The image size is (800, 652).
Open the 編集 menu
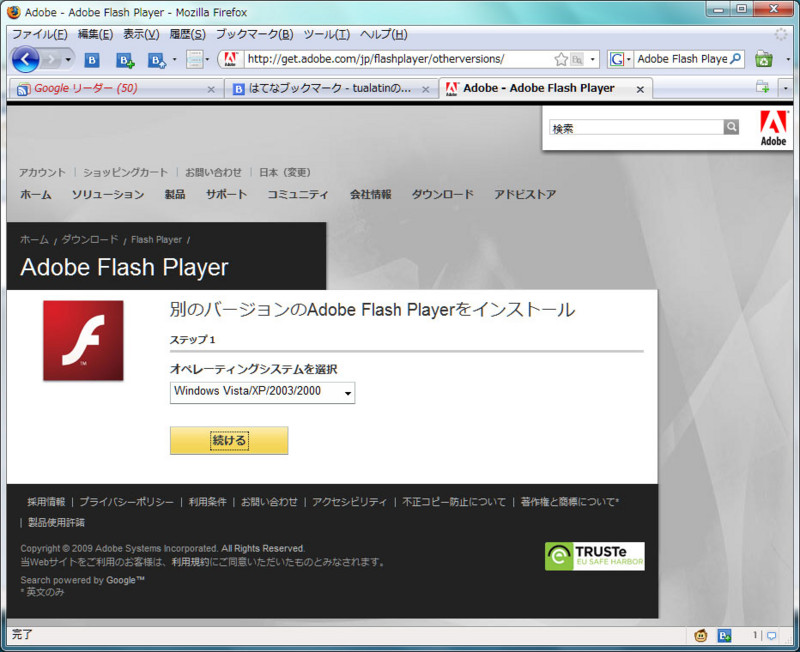click(95, 35)
